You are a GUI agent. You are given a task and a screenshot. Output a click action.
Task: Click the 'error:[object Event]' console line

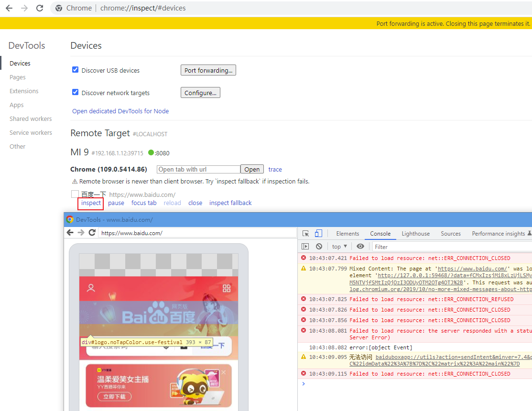(380, 347)
